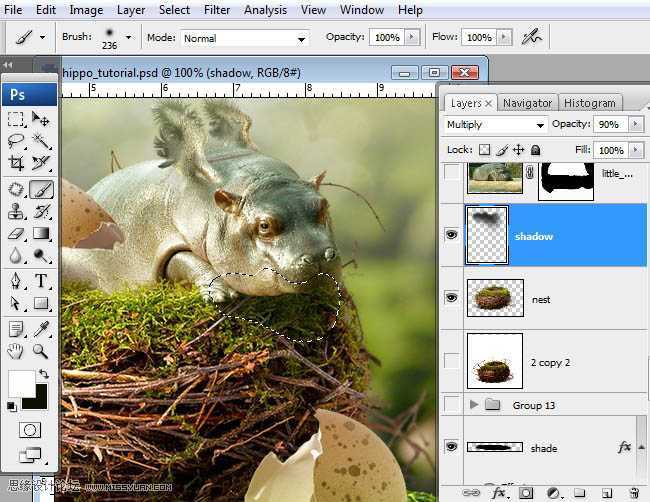
Task: Expand the Group 13 folder
Action: pos(474,405)
